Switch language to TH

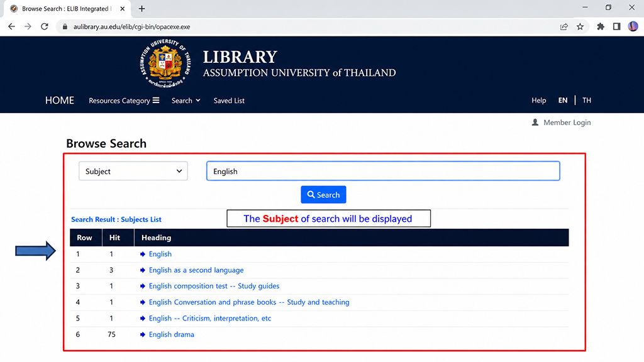587,100
